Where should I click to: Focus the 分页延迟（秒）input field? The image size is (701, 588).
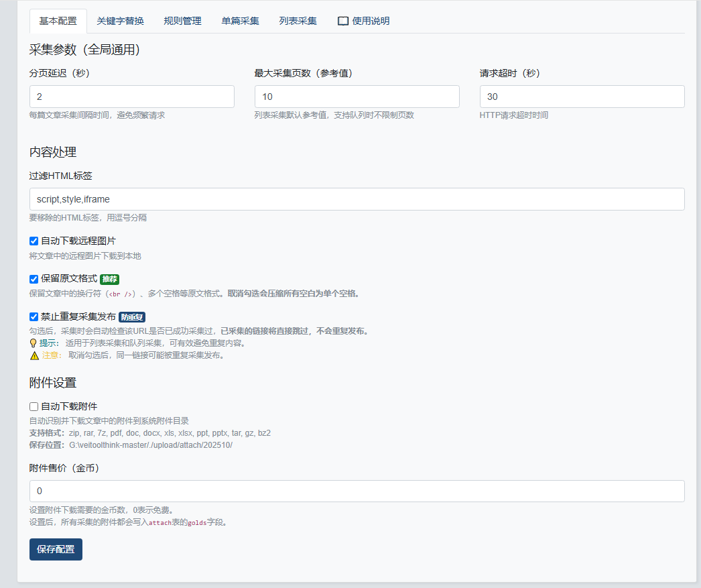click(132, 97)
